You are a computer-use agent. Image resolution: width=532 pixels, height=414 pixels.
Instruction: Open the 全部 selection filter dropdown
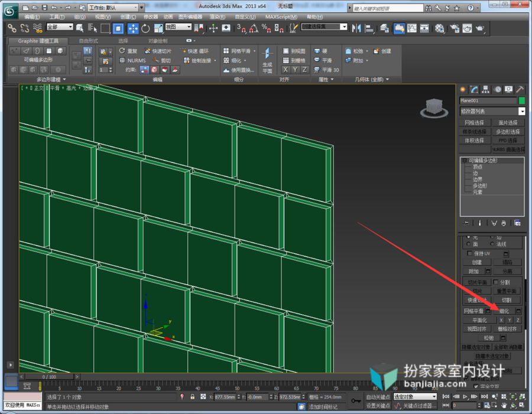(60, 27)
